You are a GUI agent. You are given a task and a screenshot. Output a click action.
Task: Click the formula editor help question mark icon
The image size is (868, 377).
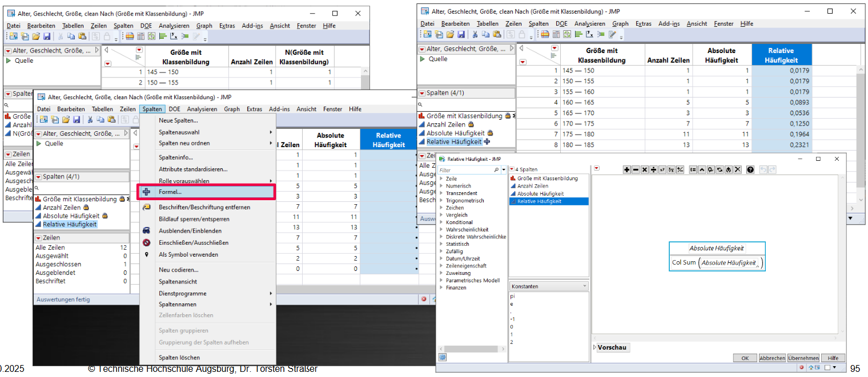(x=750, y=169)
